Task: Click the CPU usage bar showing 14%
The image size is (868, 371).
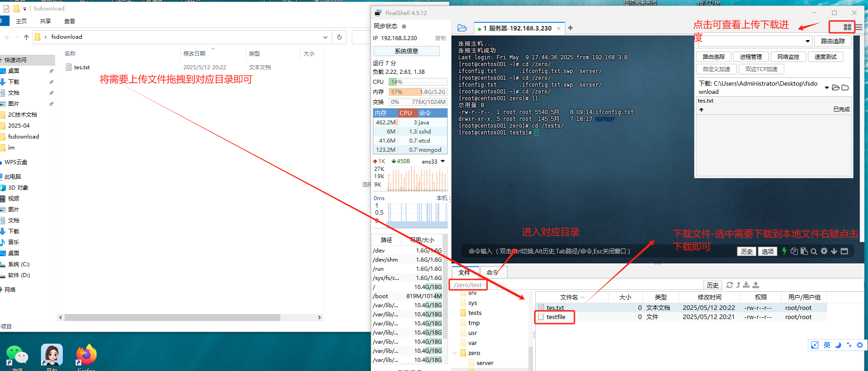Action: click(418, 82)
